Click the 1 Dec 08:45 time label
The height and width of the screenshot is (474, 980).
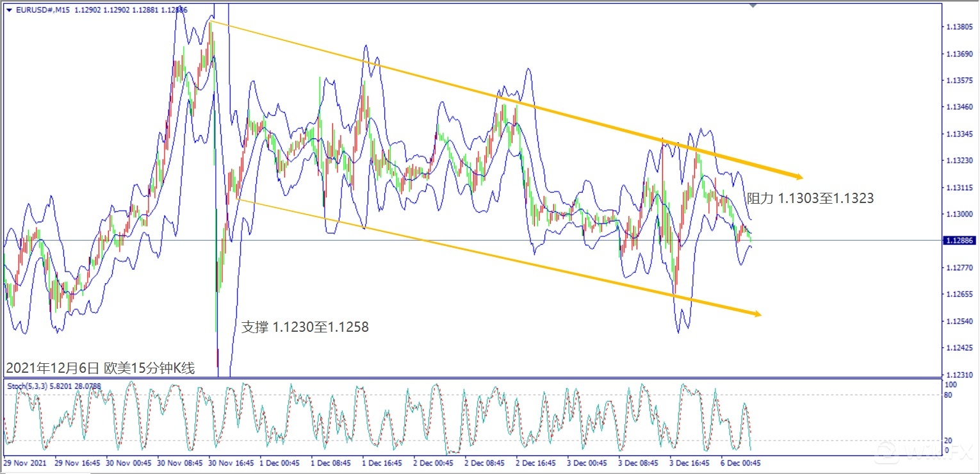[331, 462]
